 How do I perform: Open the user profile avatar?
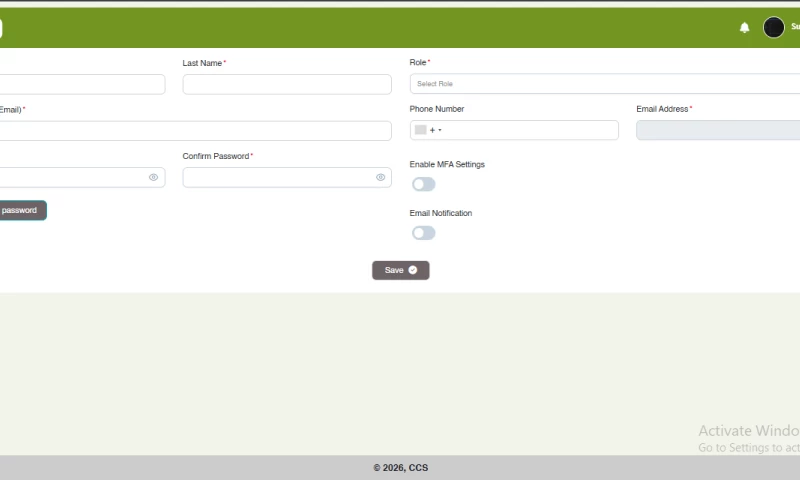pos(773,27)
